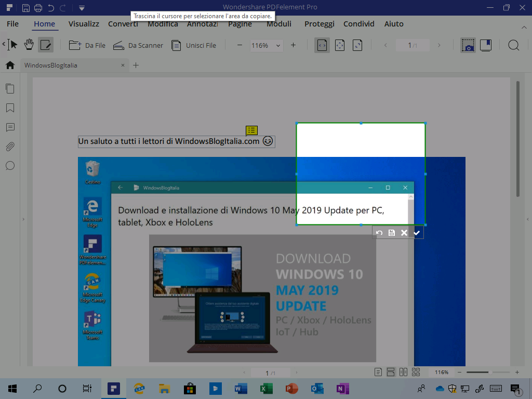Screen dimensions: 532x399
Task: Select the WindowsBlogItalia document tab
Action: (x=74, y=65)
